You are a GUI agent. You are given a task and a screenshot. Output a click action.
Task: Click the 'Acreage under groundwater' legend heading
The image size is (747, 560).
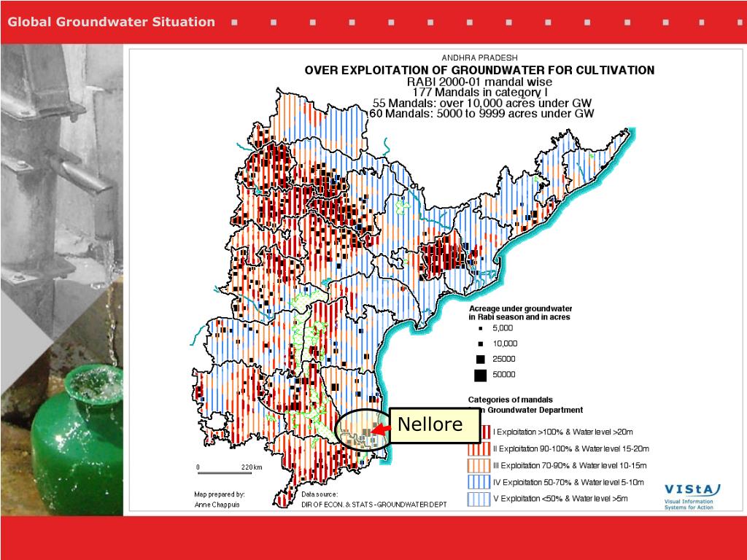[x=520, y=308]
